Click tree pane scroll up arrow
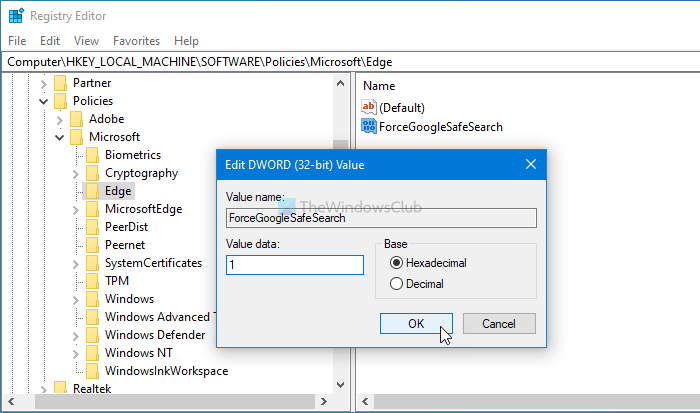 [340, 83]
